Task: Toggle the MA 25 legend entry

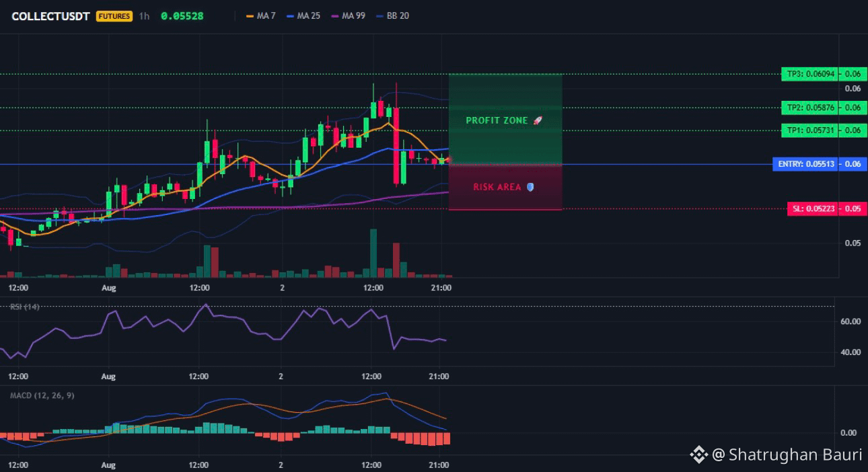Action: click(304, 15)
